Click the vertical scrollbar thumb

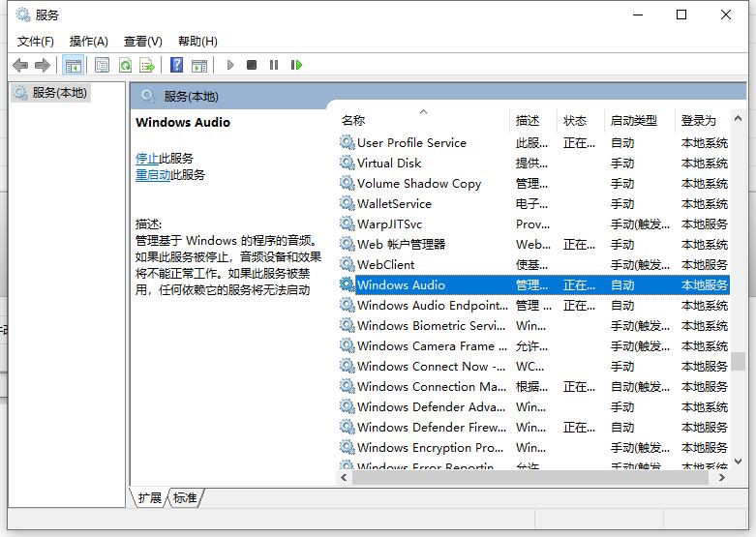pos(738,361)
